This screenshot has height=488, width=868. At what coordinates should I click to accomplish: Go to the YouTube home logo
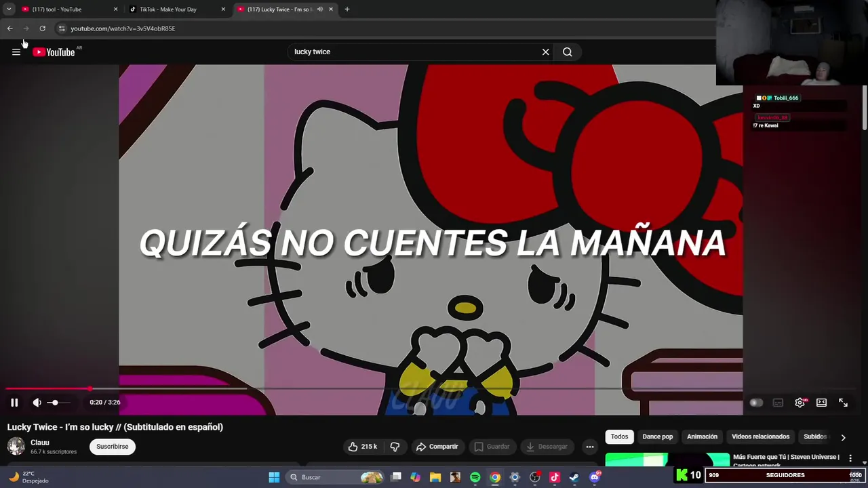[x=54, y=52]
